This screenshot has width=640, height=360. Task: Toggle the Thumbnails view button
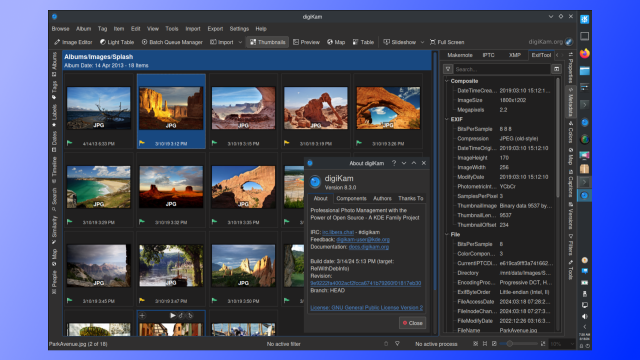pyautogui.click(x=267, y=42)
